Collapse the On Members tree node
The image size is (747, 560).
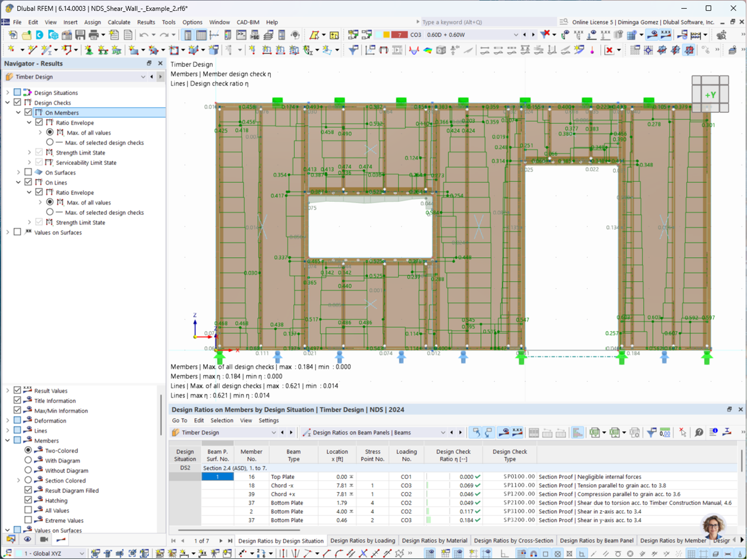pos(18,113)
